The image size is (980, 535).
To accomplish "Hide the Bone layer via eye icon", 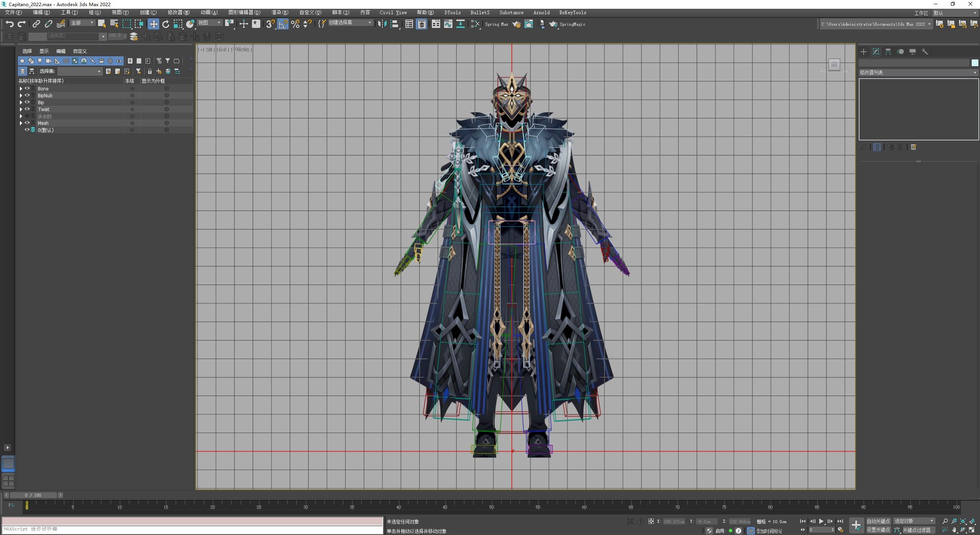I will point(27,88).
